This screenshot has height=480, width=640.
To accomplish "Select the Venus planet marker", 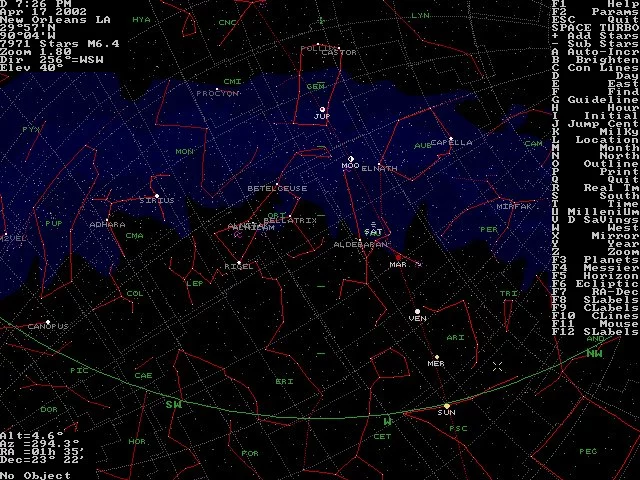I will coord(417,311).
